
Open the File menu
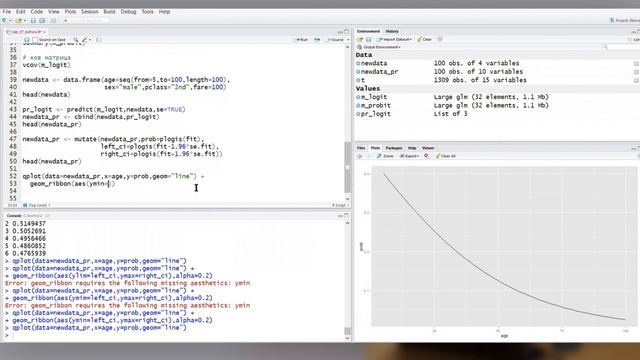(7, 12)
